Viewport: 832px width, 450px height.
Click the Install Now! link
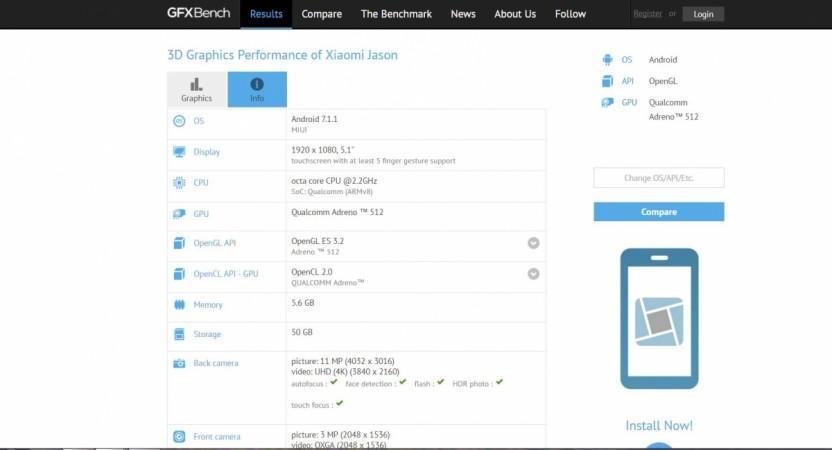pyautogui.click(x=658, y=426)
